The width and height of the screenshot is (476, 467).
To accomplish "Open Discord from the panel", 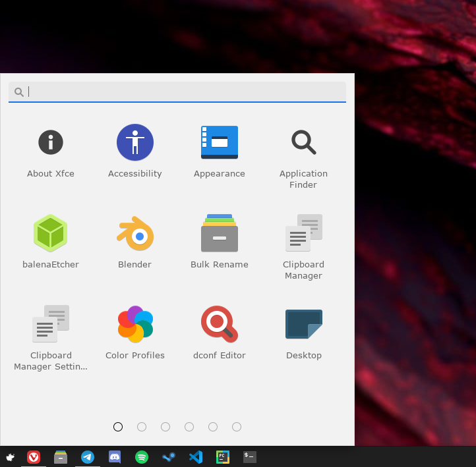I will point(115,457).
